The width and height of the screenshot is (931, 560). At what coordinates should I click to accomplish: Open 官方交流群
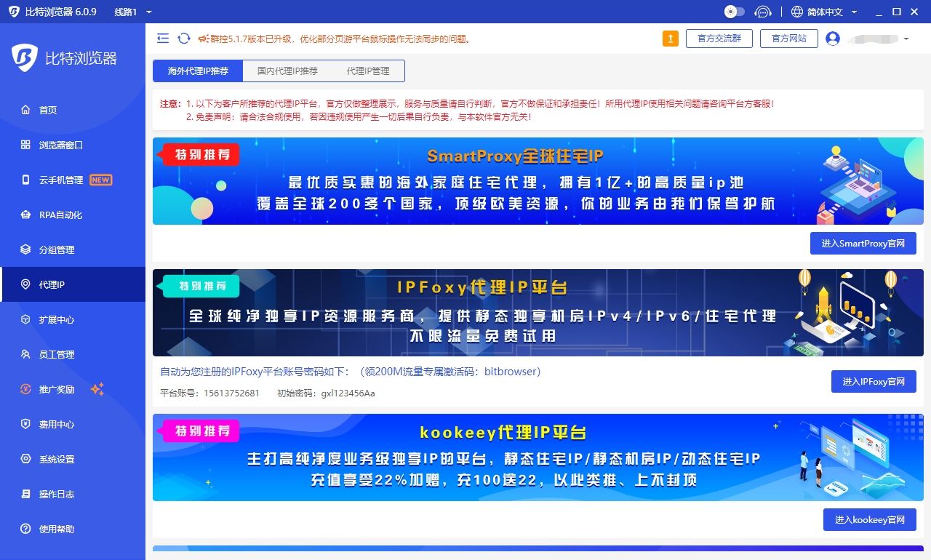click(x=719, y=39)
